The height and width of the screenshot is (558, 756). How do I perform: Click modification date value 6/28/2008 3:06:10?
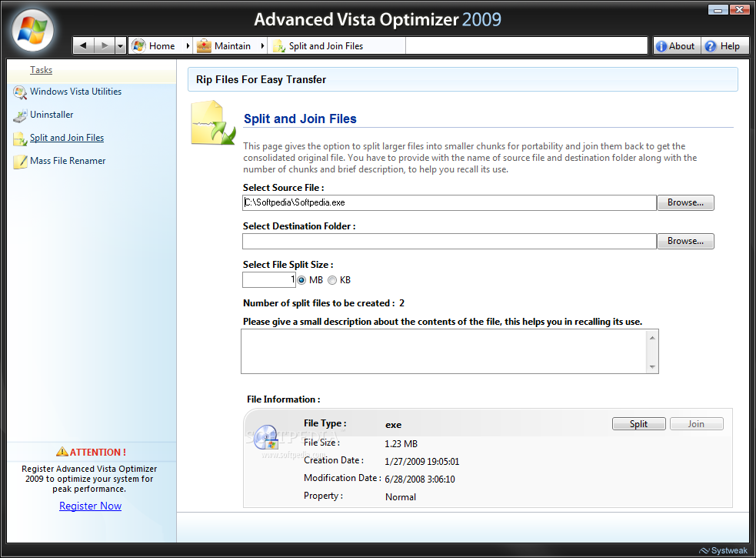tap(420, 479)
